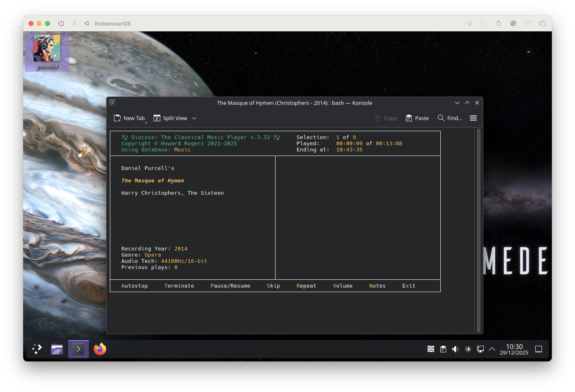Open a new Konsole tab

coord(129,118)
